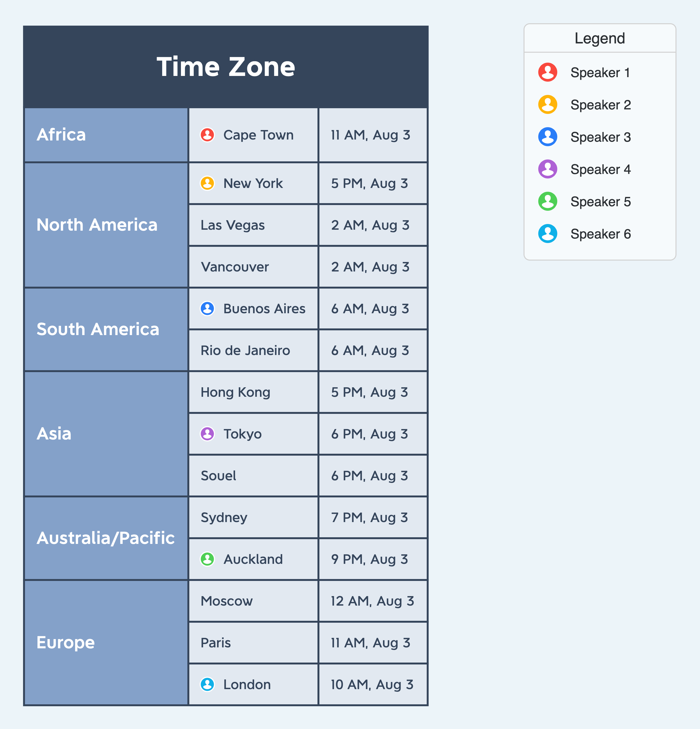The height and width of the screenshot is (729, 700).
Task: Select the blue speaker icon beside Buenos Aires
Action: click(207, 308)
